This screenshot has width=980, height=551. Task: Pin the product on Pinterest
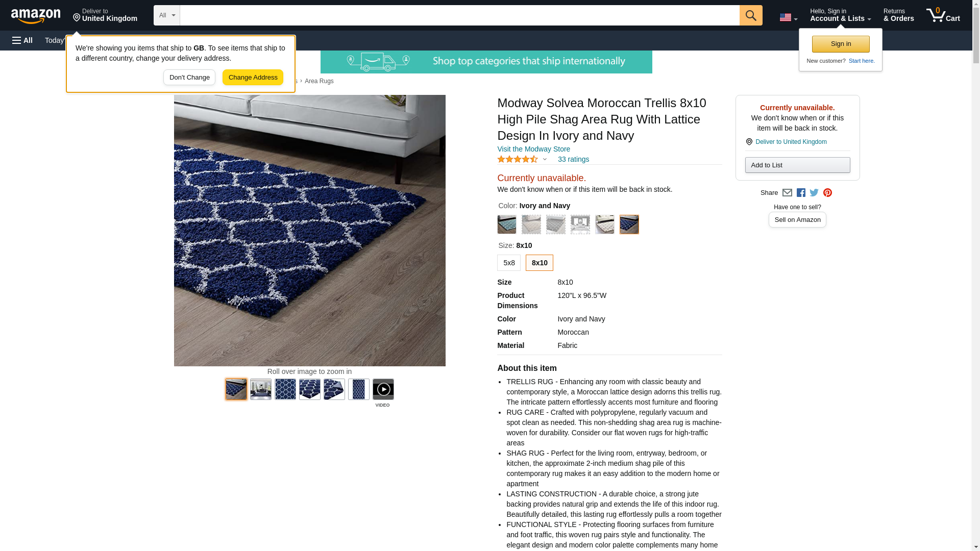[x=827, y=193]
